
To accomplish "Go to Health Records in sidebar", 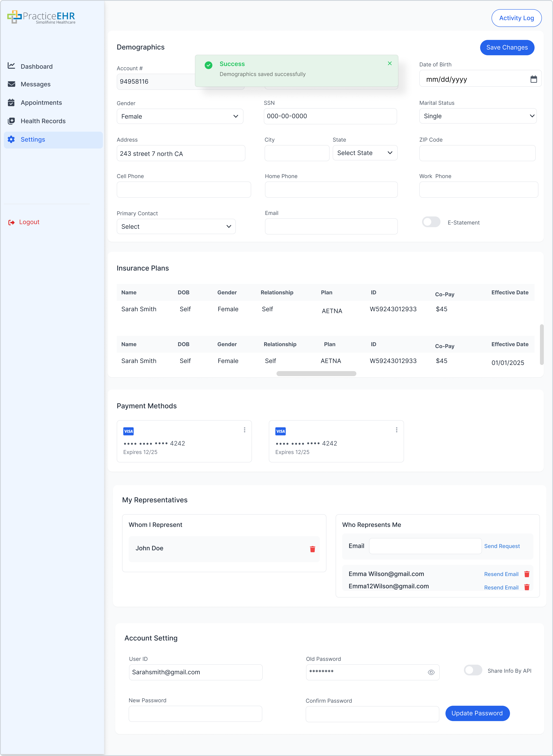I will tap(43, 121).
